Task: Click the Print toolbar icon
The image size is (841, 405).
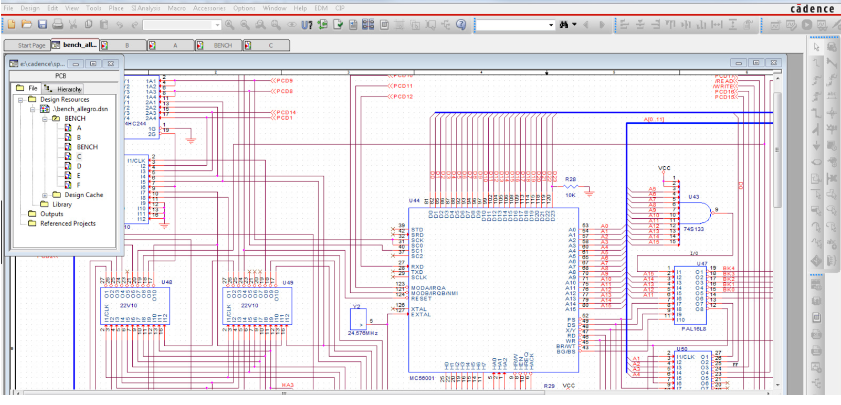Action: pyautogui.click(x=58, y=25)
